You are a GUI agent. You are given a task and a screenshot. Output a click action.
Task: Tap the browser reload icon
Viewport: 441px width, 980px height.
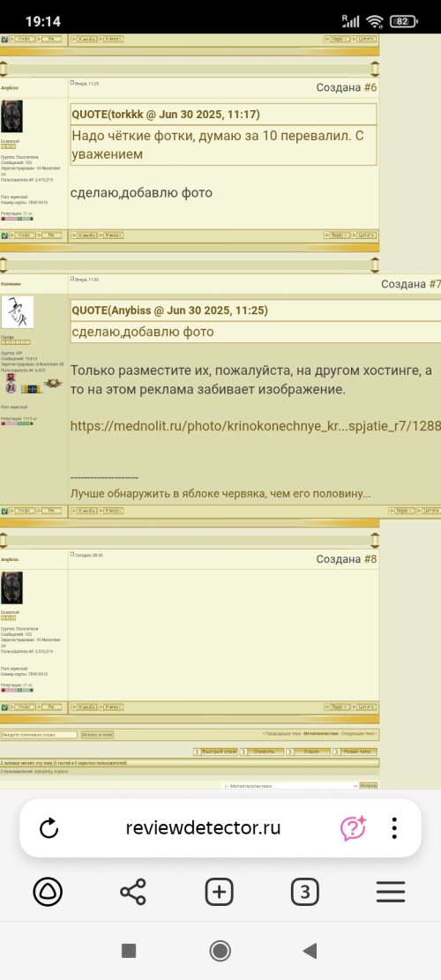tap(49, 829)
